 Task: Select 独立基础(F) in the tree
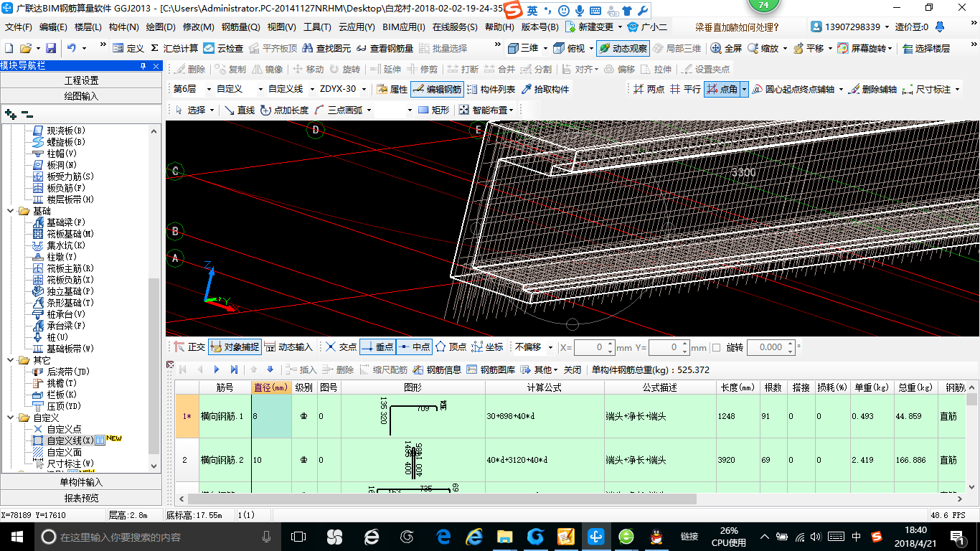[x=70, y=291]
